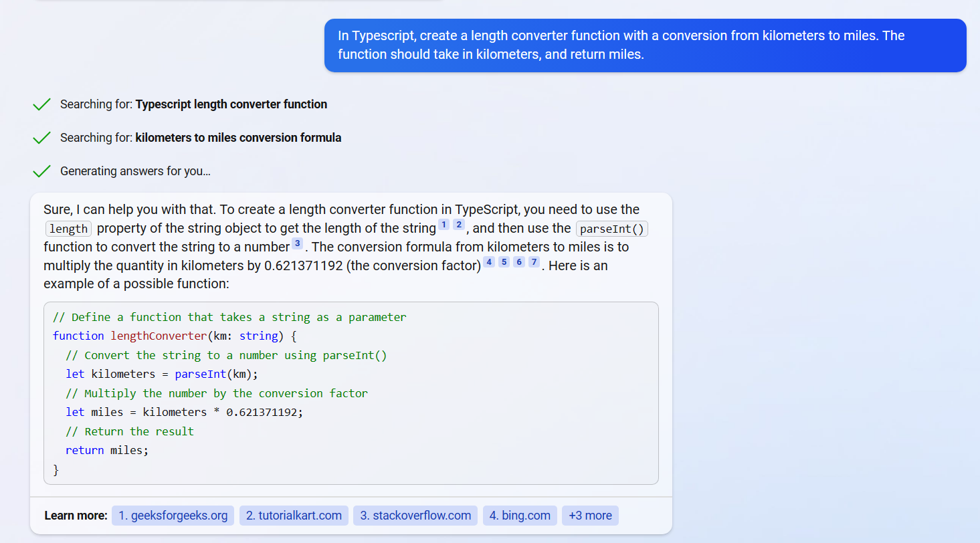Open citation superscript 4 after conversion factor
The image size is (980, 543).
click(x=489, y=262)
